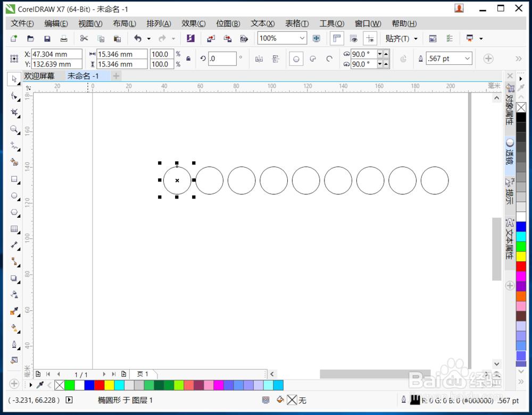Toggle Show Rulers button
The height and width of the screenshot is (415, 532).
(337, 38)
